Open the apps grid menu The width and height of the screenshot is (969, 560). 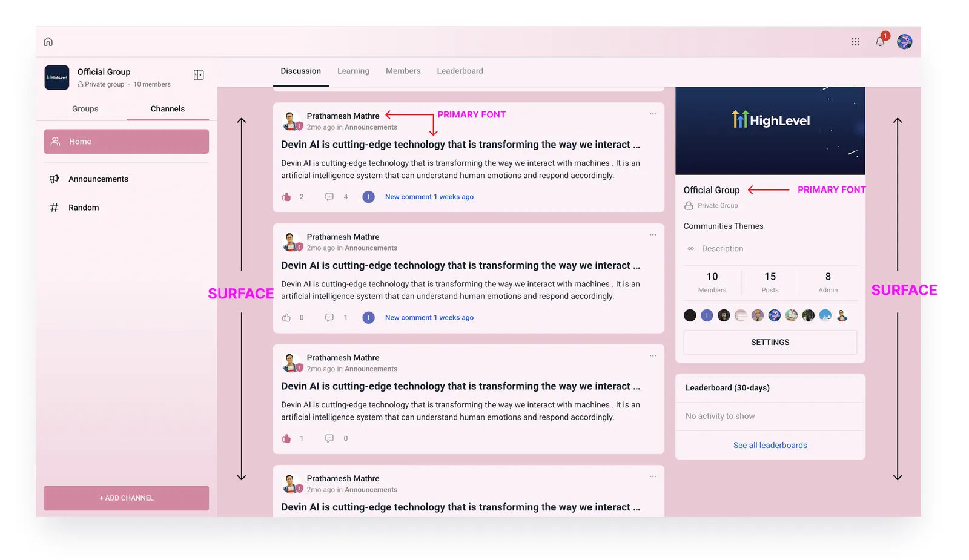855,42
